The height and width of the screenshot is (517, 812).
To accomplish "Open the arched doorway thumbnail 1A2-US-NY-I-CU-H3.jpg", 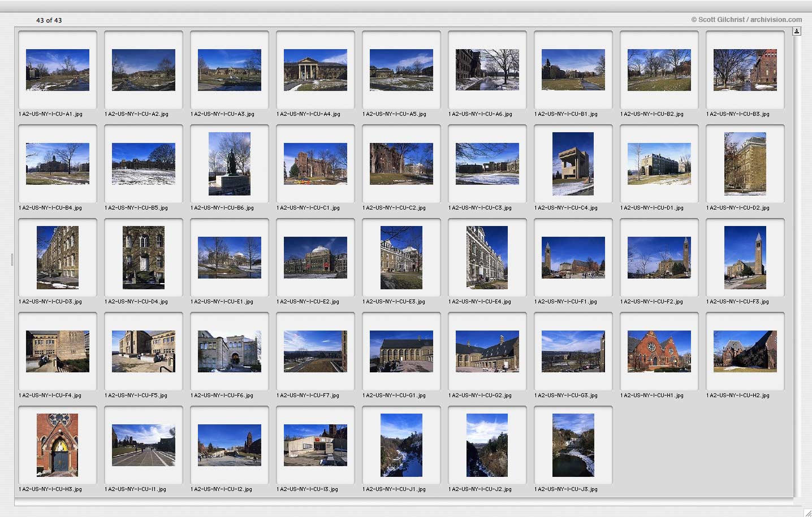I will pos(58,445).
